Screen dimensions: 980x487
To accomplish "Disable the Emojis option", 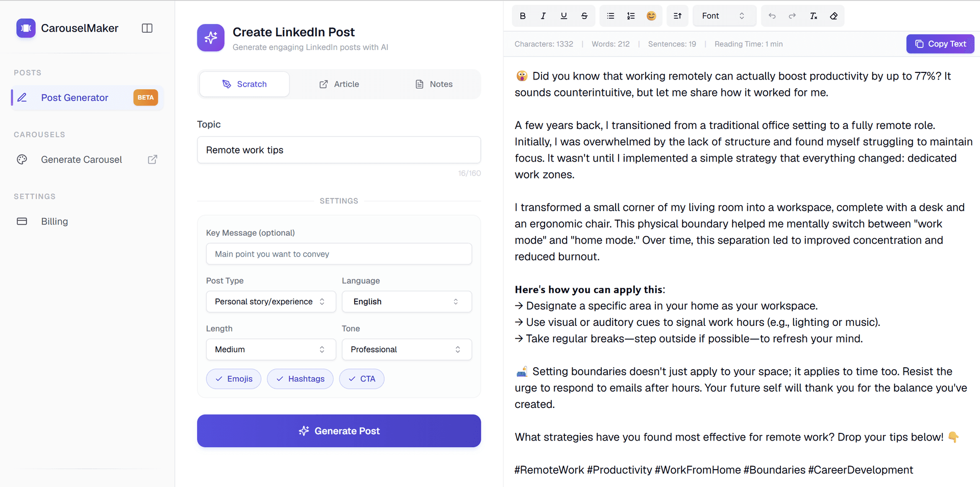I will pos(233,379).
